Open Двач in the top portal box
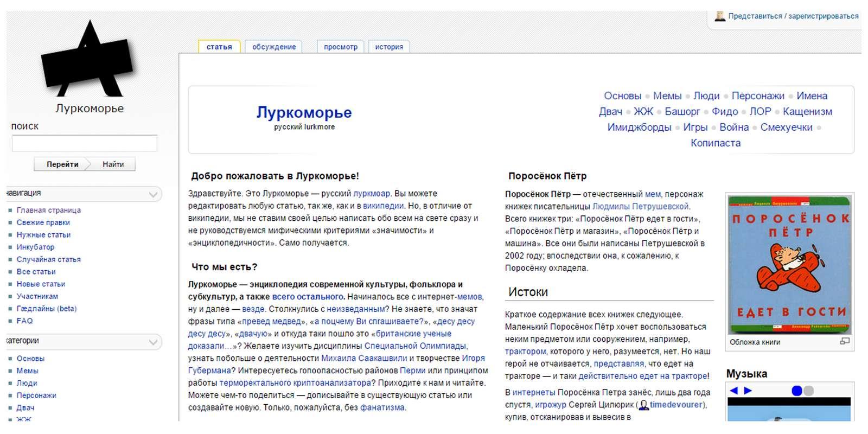This screenshot has width=868, height=434. pyautogui.click(x=610, y=112)
